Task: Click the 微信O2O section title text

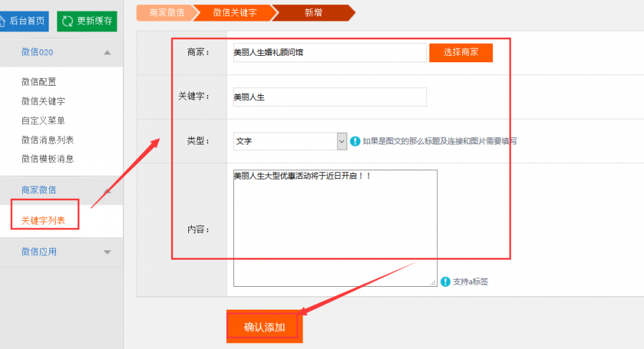Action: (37, 52)
